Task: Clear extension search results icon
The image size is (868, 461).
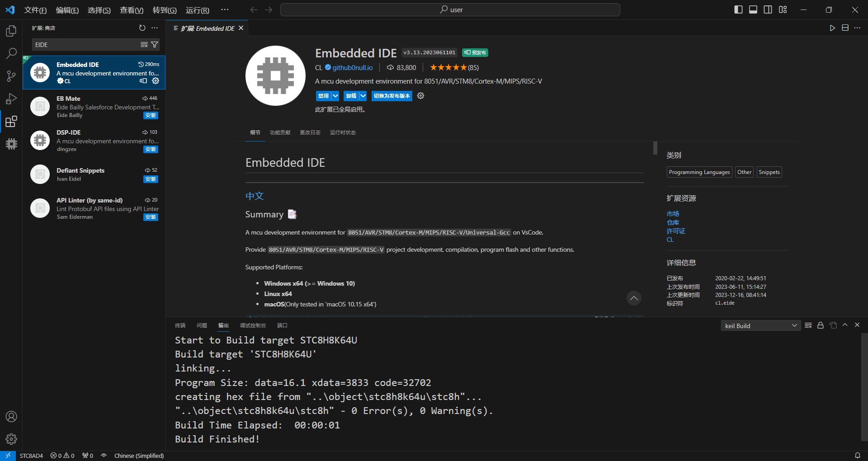Action: (x=144, y=45)
